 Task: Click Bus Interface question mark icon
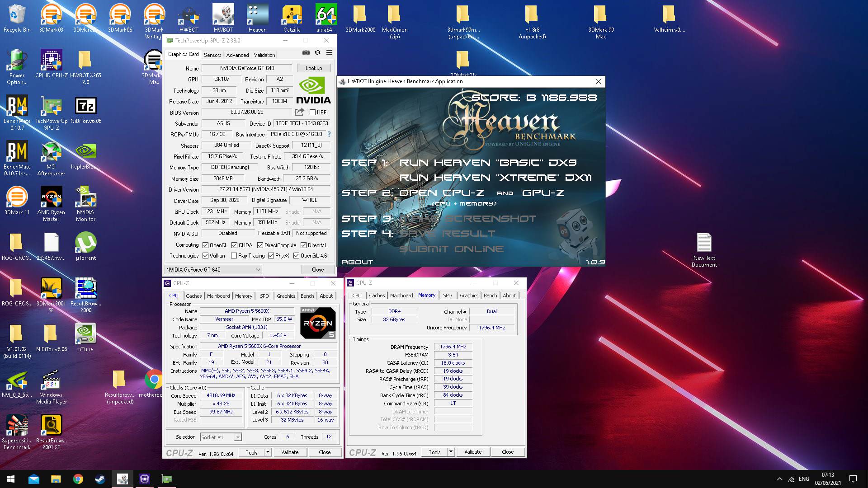329,134
